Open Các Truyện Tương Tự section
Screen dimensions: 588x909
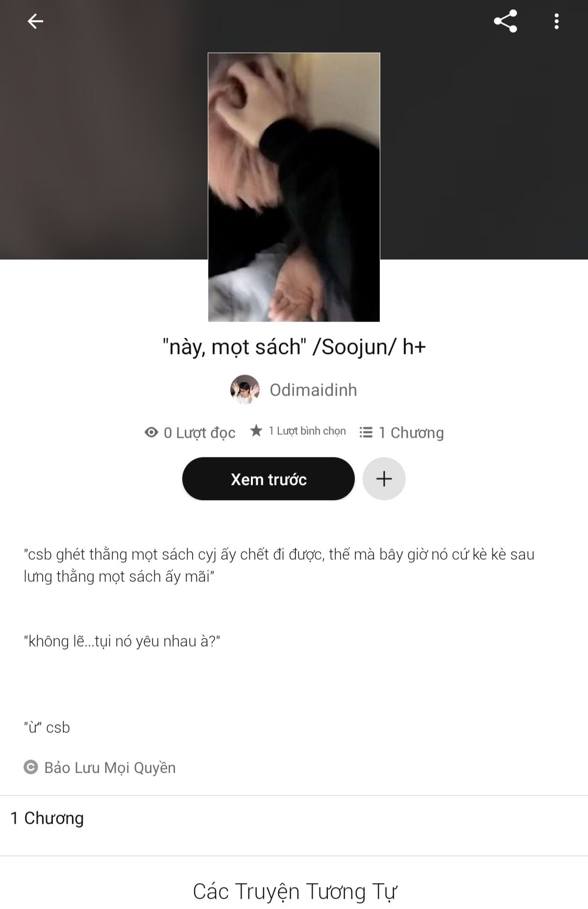tap(294, 891)
